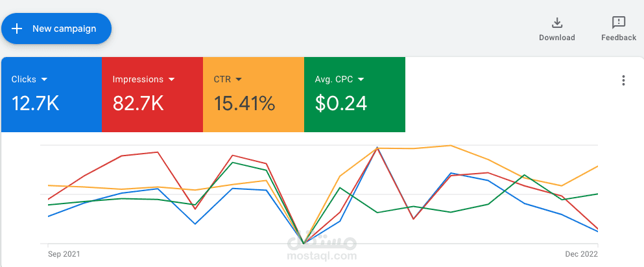The height and width of the screenshot is (267, 644).
Task: Click the plus icon in New campaign
Action: point(16,29)
